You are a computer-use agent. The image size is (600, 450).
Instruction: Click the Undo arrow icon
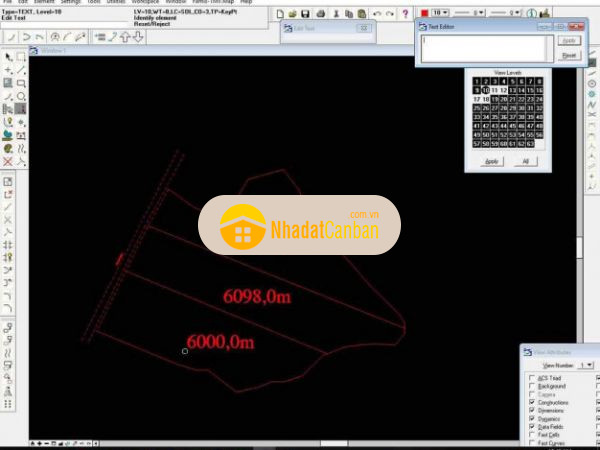click(377, 14)
